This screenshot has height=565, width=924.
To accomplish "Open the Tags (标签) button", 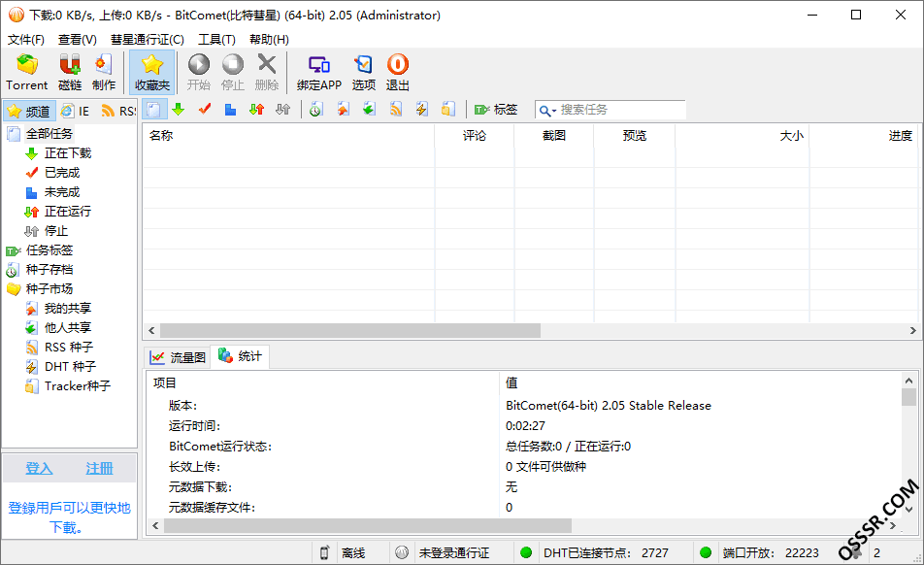I will (x=496, y=110).
